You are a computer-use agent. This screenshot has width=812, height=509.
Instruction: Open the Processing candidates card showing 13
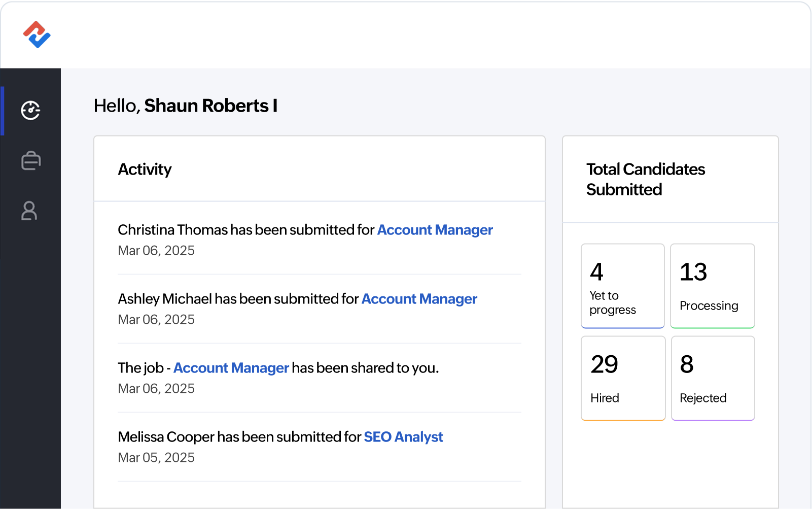tap(712, 286)
